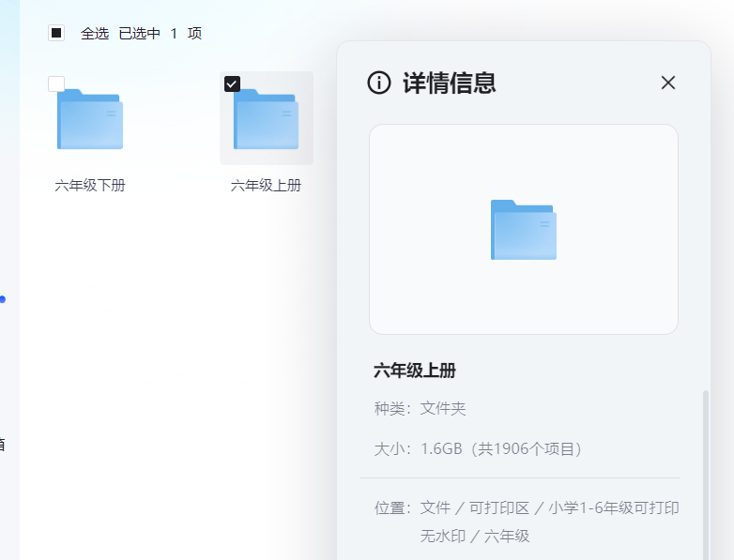Click the details panel vertical scrollbar
Image resolution: width=734 pixels, height=560 pixels.
[706, 469]
